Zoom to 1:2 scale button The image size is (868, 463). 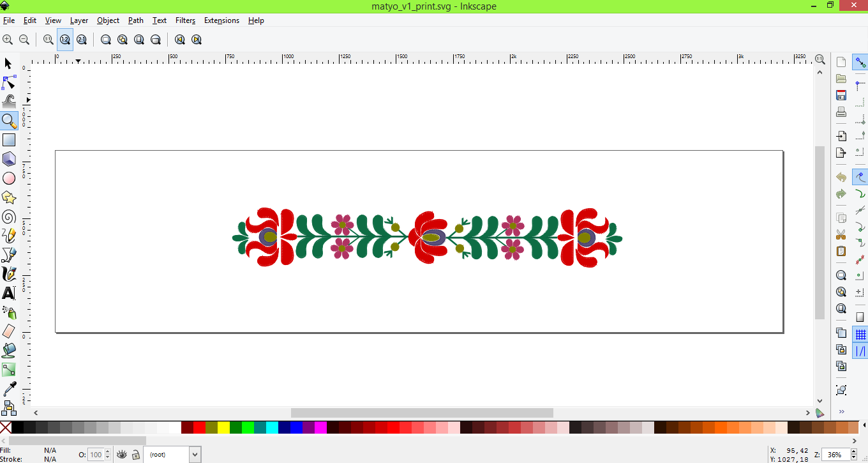(65, 40)
